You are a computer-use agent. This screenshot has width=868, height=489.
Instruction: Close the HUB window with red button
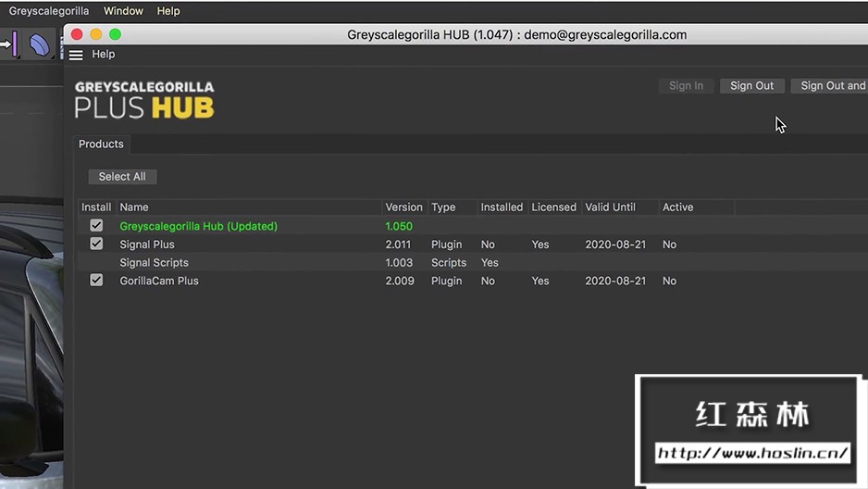tap(77, 34)
